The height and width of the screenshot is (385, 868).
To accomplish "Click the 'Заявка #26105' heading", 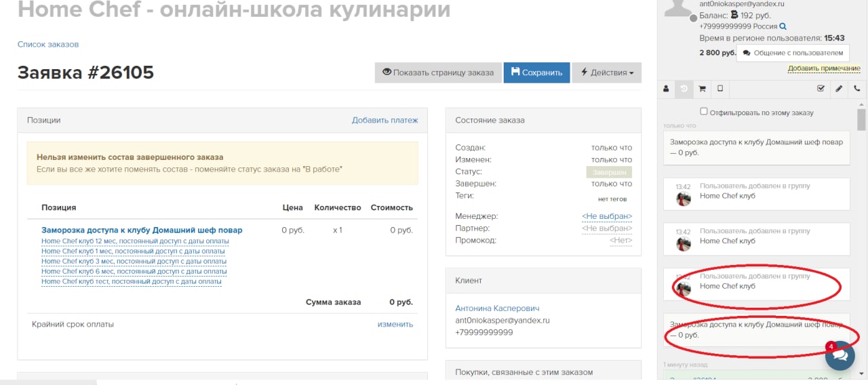I will (x=85, y=73).
